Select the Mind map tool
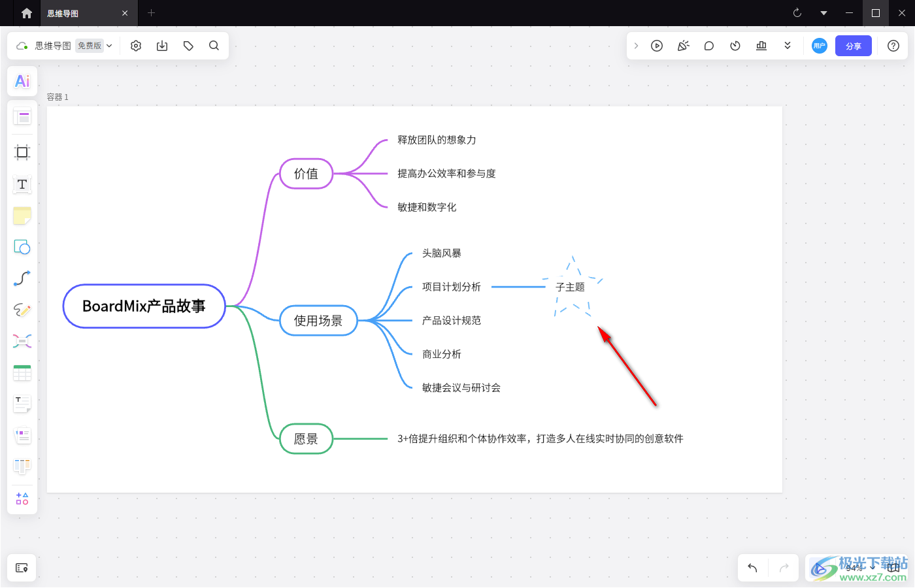The height and width of the screenshot is (588, 915). coord(22,341)
